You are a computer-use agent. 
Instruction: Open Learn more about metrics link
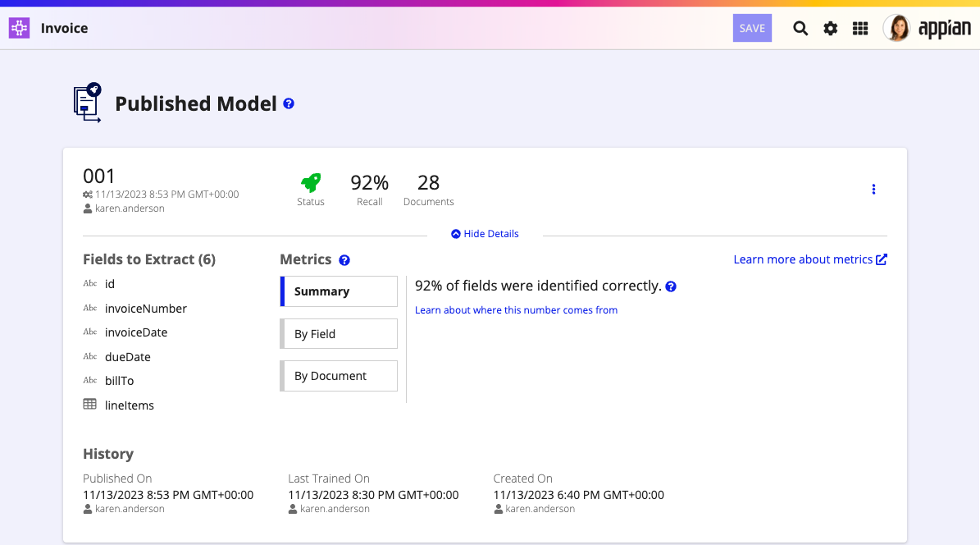(x=810, y=259)
